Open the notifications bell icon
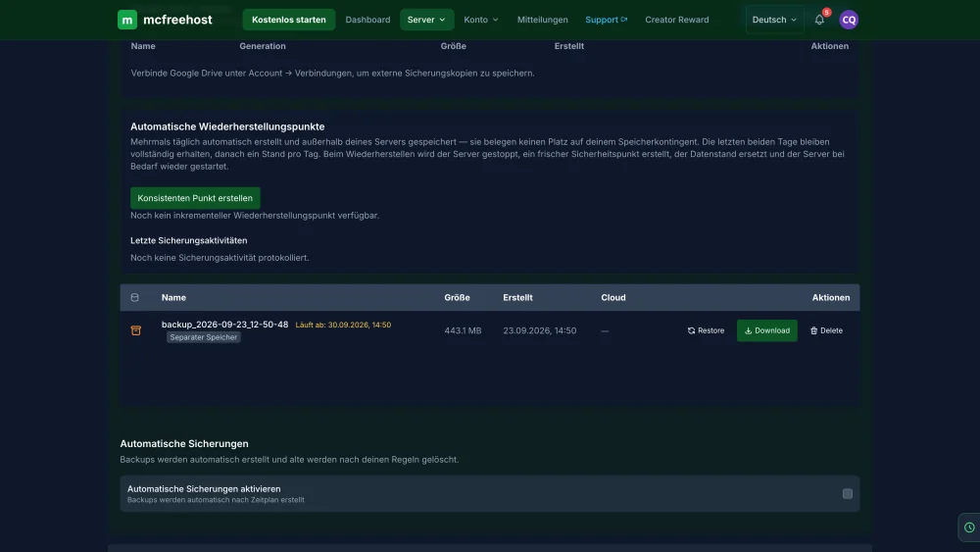This screenshot has height=552, width=980. [x=819, y=20]
